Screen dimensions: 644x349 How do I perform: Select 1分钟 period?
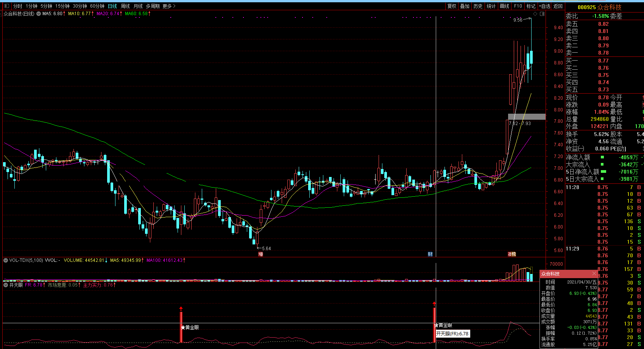tap(31, 6)
